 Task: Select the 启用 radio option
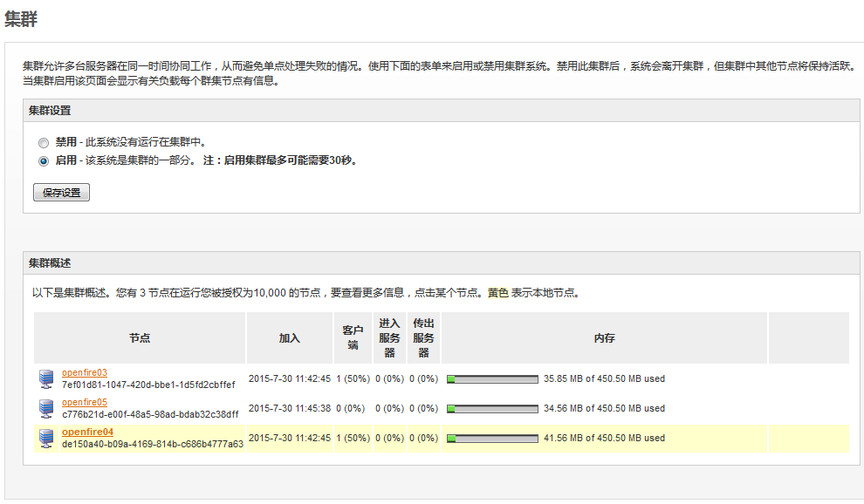coord(43,161)
